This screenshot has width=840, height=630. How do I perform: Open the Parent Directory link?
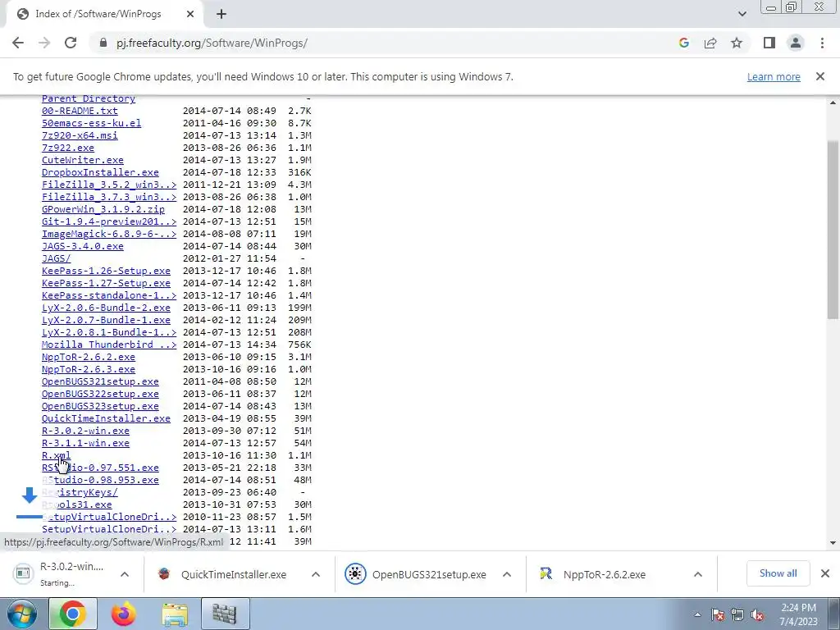89,98
